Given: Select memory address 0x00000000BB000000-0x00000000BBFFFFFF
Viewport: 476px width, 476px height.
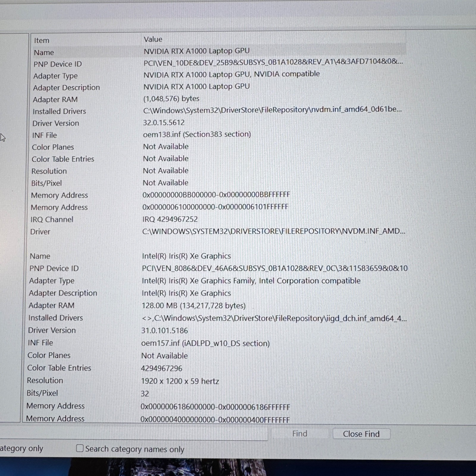Looking at the screenshot, I should pos(216,195).
